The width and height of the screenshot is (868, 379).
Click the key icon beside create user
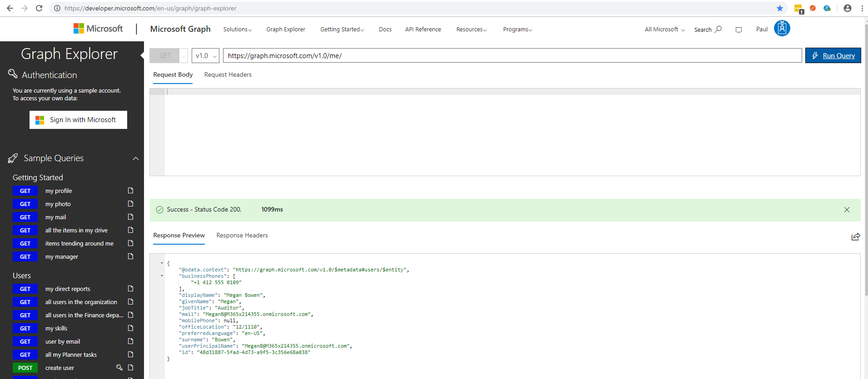[119, 368]
